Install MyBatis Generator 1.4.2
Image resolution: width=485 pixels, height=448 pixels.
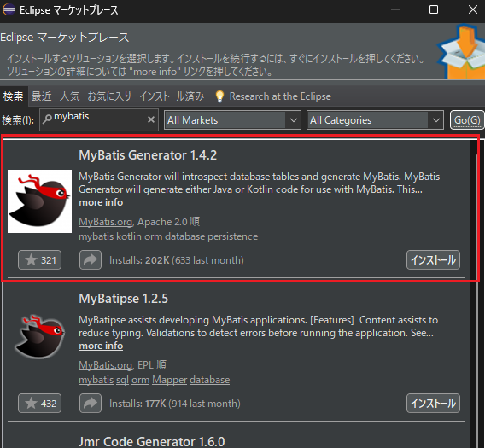[433, 259]
